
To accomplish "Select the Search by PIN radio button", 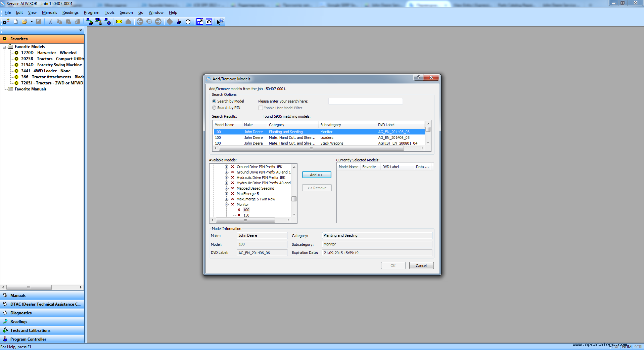I will pos(214,108).
